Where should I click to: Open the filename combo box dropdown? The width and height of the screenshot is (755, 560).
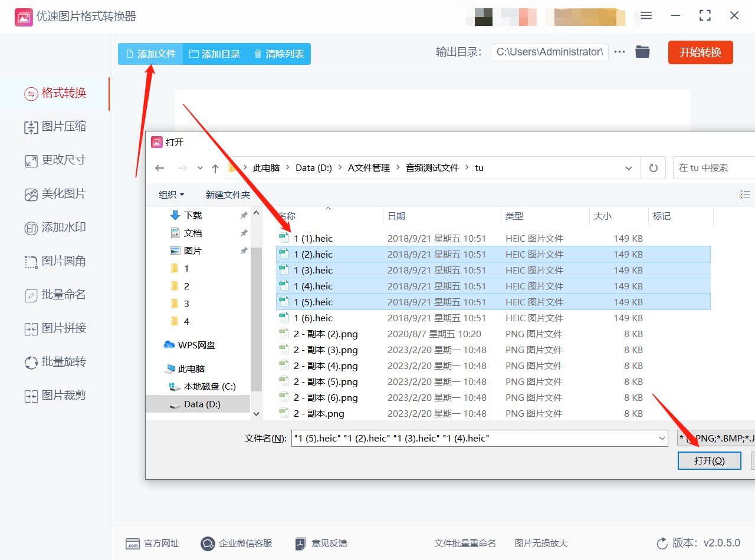pos(662,438)
